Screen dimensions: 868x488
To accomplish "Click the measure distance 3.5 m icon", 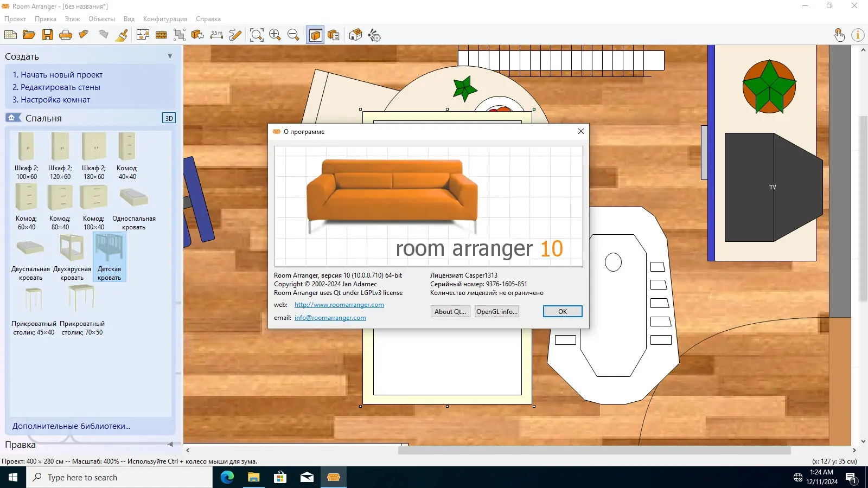I will 216,35.
